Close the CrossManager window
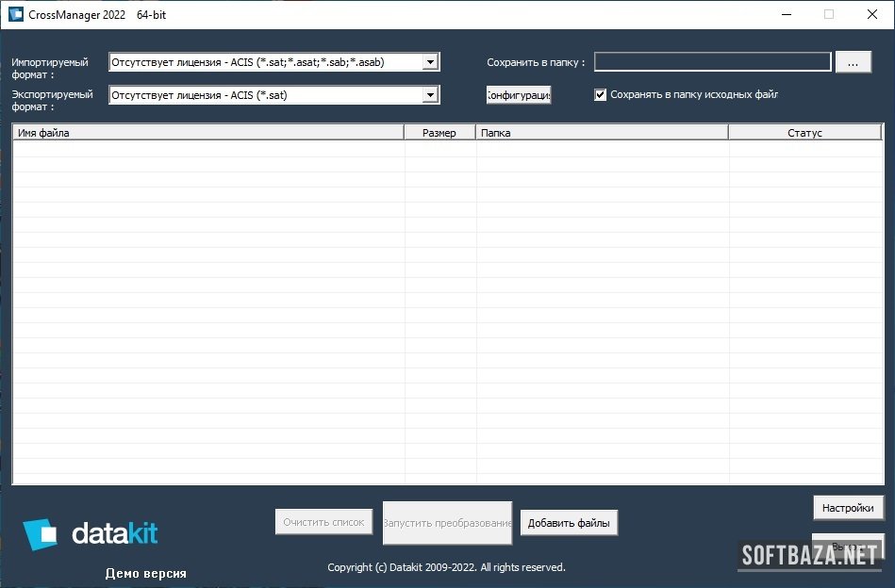The image size is (895, 588). pos(872,15)
